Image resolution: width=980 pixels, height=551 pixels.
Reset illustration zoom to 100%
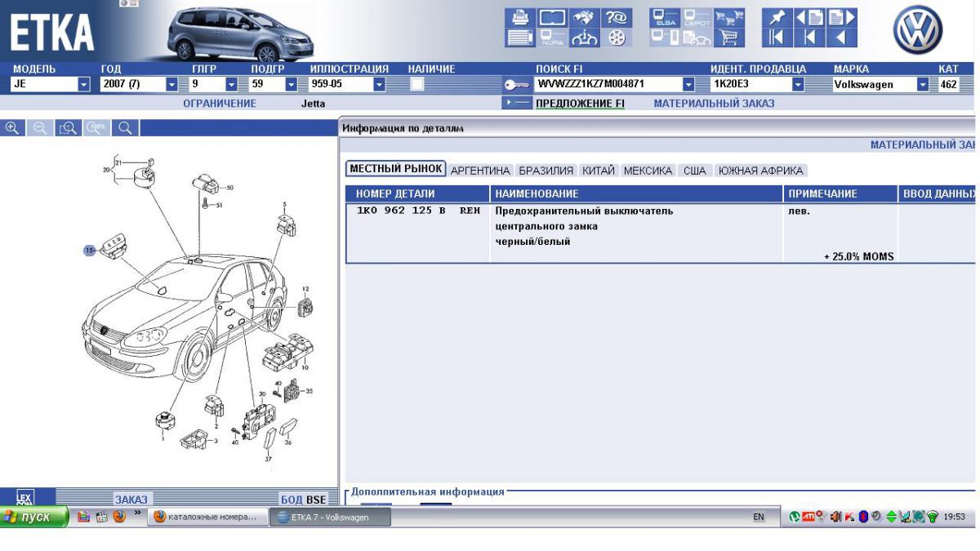[96, 128]
